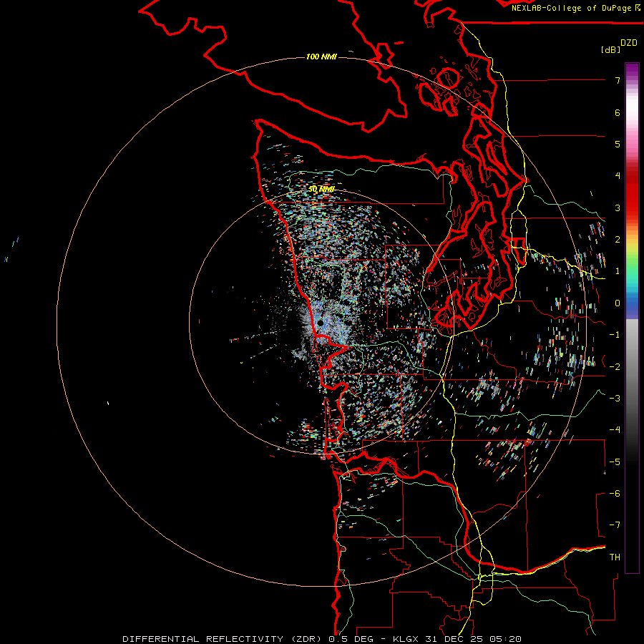This screenshot has width=644, height=644.
Task: Click the TH threshold label on scale
Action: (615, 557)
